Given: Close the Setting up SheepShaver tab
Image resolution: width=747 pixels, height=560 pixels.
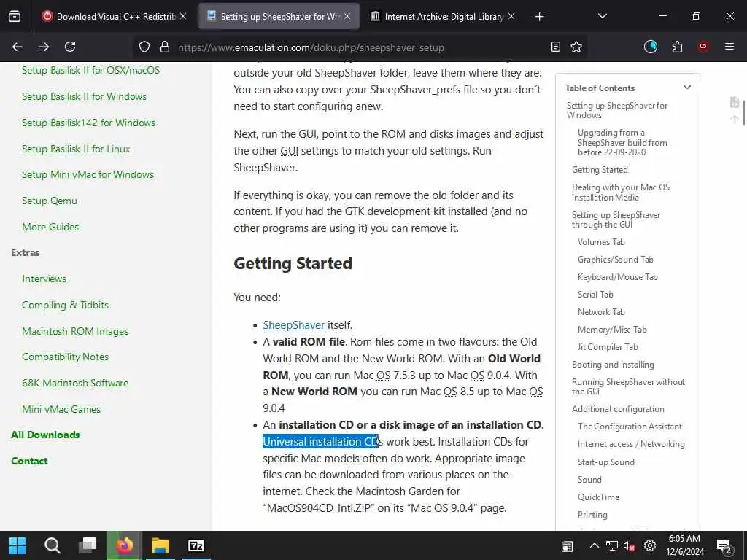Looking at the screenshot, I should point(347,16).
